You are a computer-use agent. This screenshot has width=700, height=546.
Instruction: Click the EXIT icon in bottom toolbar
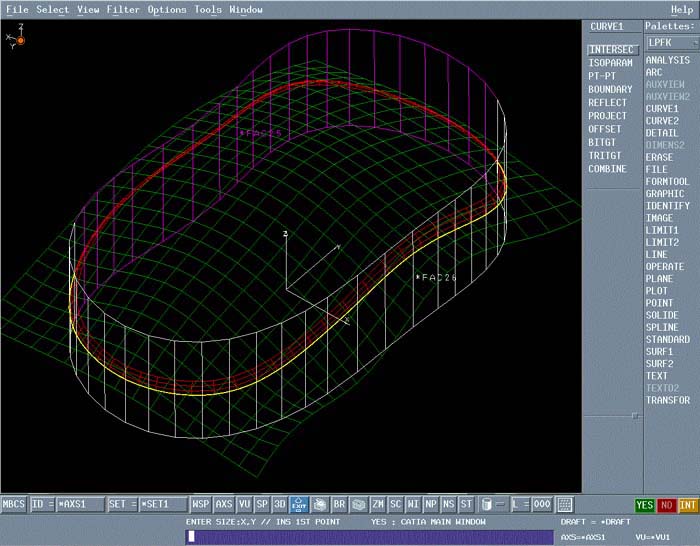299,505
